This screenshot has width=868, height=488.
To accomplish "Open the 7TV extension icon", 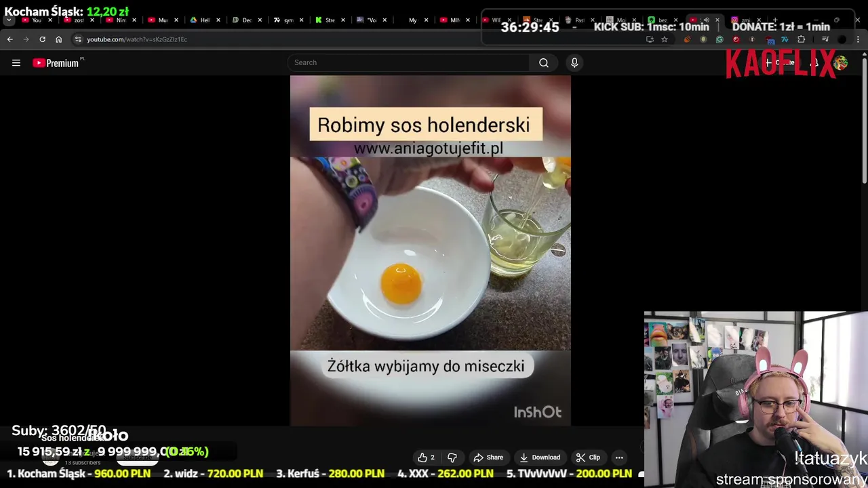I will (785, 39).
